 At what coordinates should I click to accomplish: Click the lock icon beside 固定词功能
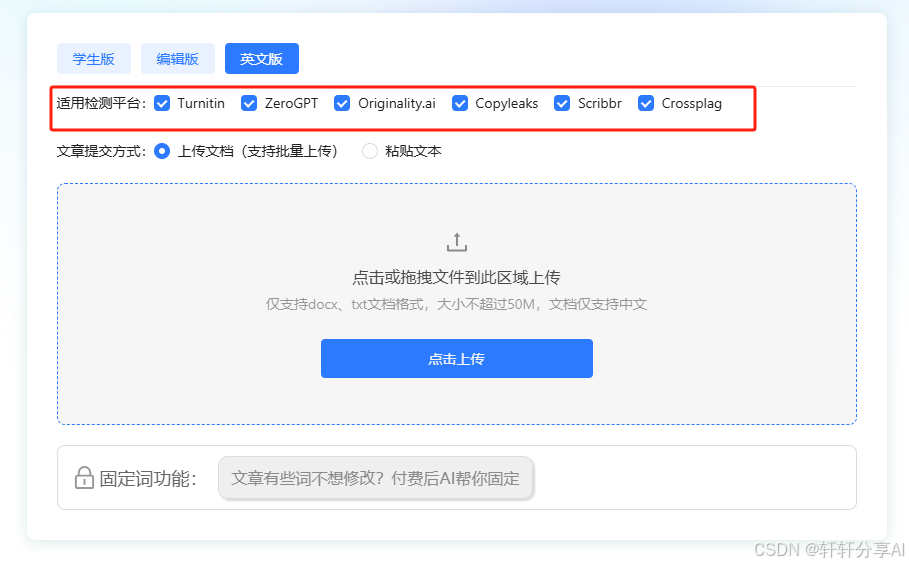(x=84, y=478)
